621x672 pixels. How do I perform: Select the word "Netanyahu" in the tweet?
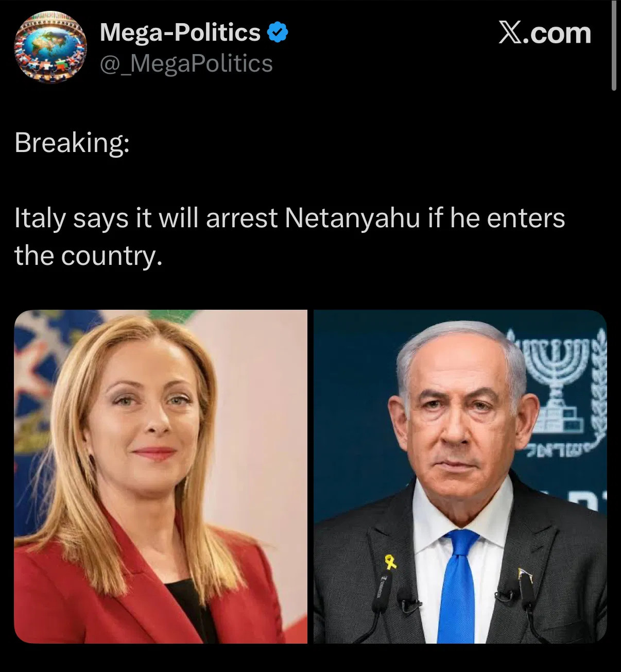pyautogui.click(x=352, y=218)
